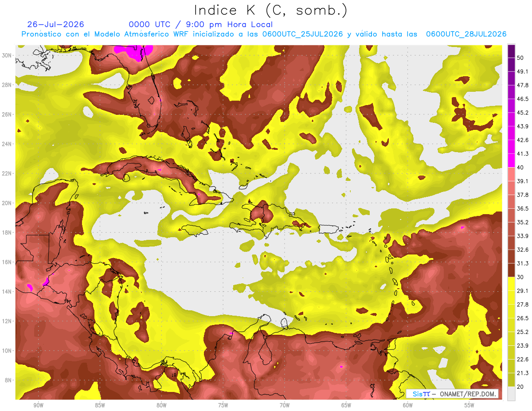Image resolution: width=532 pixels, height=411 pixels.
Task: Click the bright magenta swatch between 40 and 41.3
Action: pyautogui.click(x=511, y=160)
